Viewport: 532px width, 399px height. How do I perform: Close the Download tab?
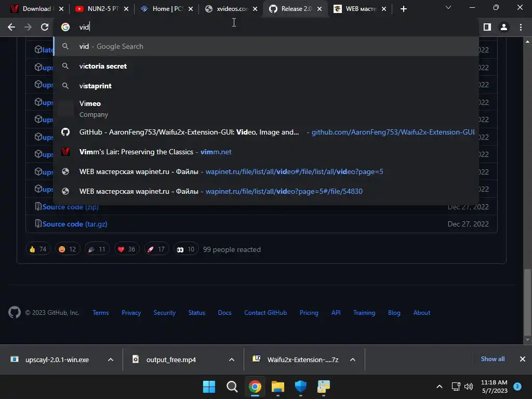pos(61,9)
